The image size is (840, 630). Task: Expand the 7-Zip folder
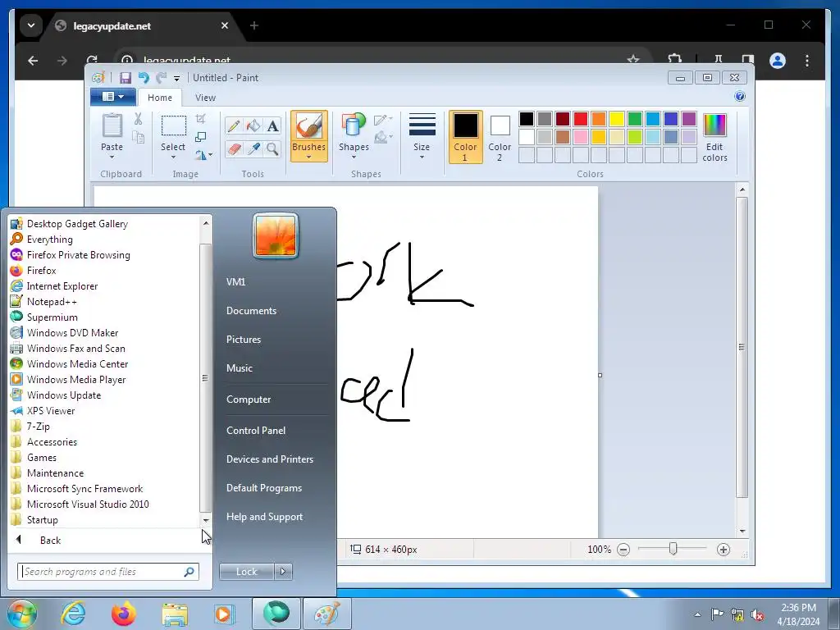click(38, 427)
